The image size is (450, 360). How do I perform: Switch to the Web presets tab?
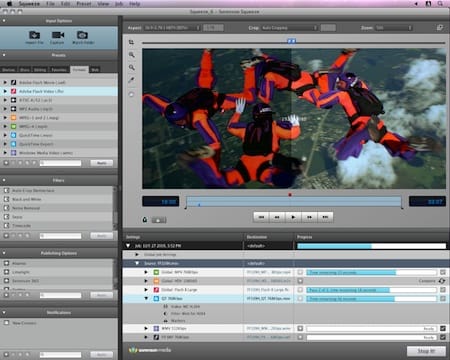[95, 69]
